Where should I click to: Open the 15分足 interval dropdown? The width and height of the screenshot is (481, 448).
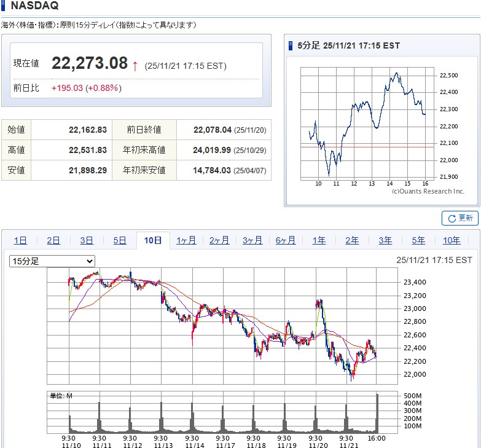[x=52, y=261]
